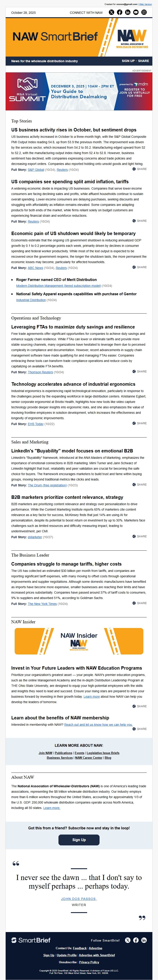Click the footer Facebook icon near Follow SmartBrief
The image size is (158, 980).
coord(136,940)
